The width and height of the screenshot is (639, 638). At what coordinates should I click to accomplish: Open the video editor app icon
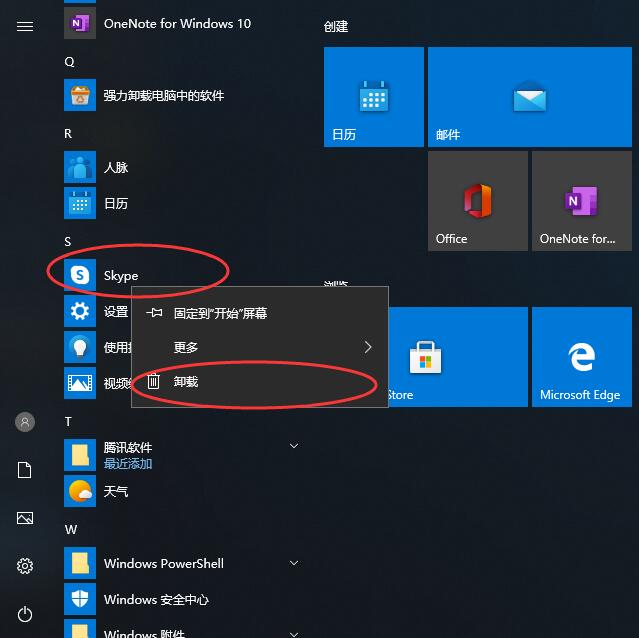[80, 383]
